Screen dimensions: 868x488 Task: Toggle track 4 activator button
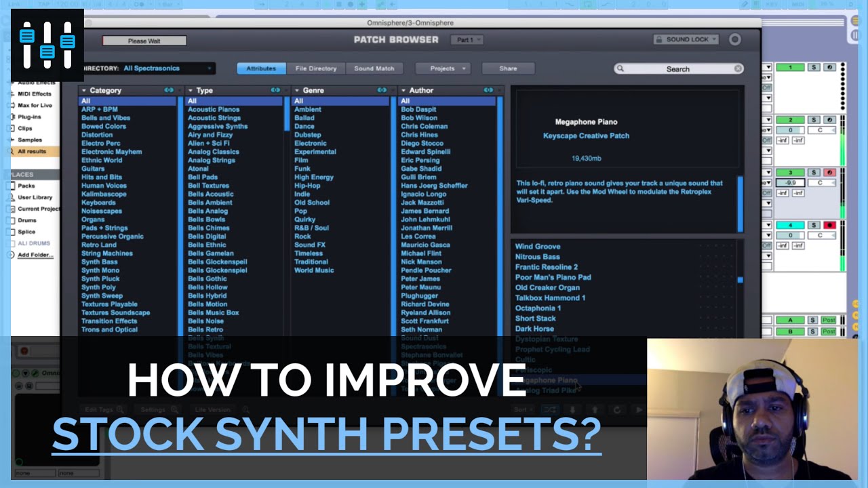790,225
